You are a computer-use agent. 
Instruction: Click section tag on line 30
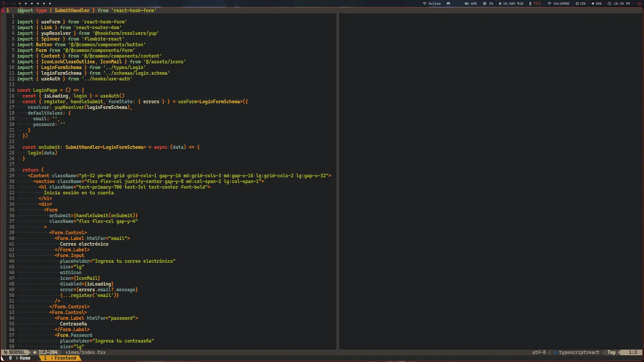(44, 181)
